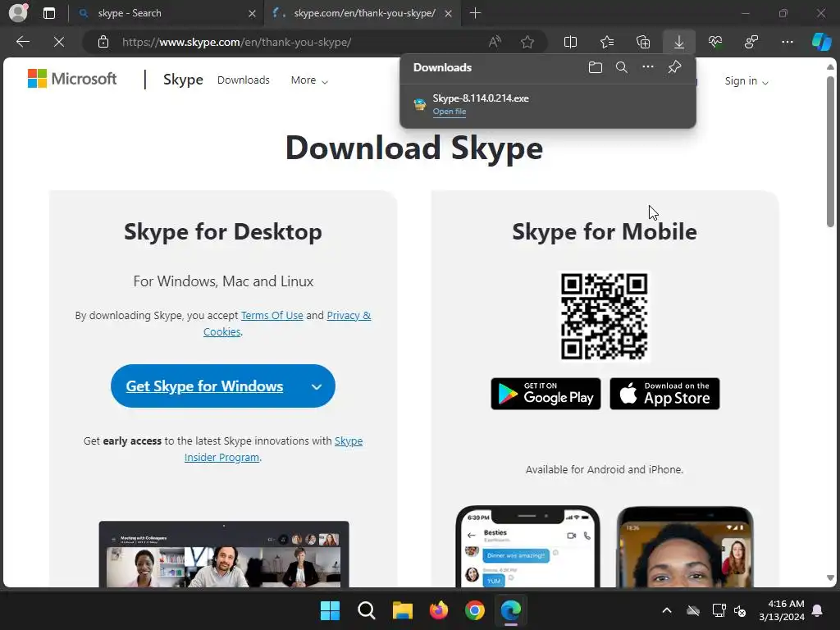Switch to the skype - Search tab
Image resolution: width=840 pixels, height=630 pixels.
[x=166, y=13]
